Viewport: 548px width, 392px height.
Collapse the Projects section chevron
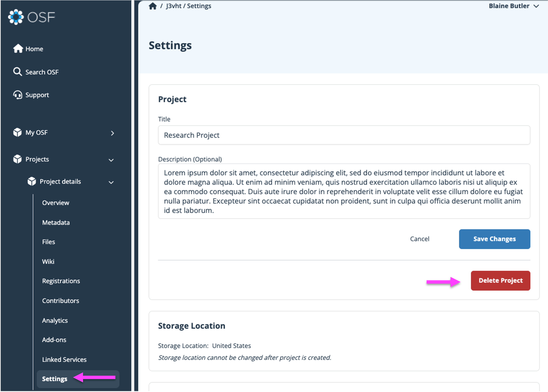111,160
